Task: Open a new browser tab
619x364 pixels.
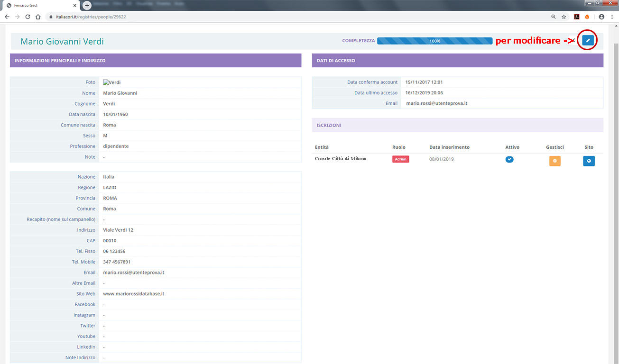Action: (x=87, y=5)
